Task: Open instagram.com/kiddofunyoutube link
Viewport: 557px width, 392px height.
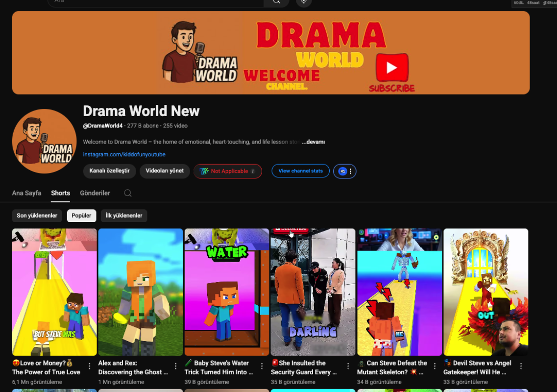Action: click(x=124, y=154)
